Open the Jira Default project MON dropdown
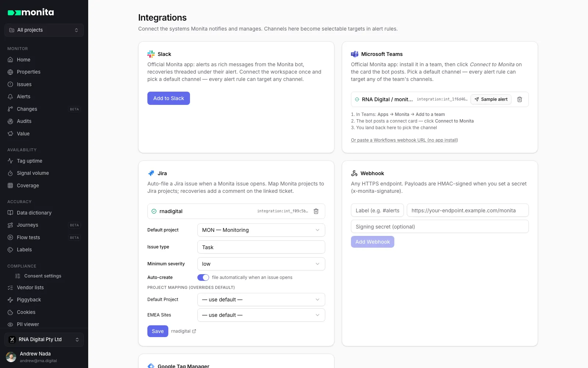The image size is (588, 368). pos(261,230)
